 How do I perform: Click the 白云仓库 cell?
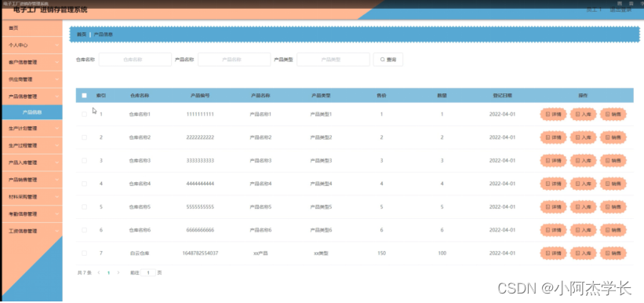[140, 254]
